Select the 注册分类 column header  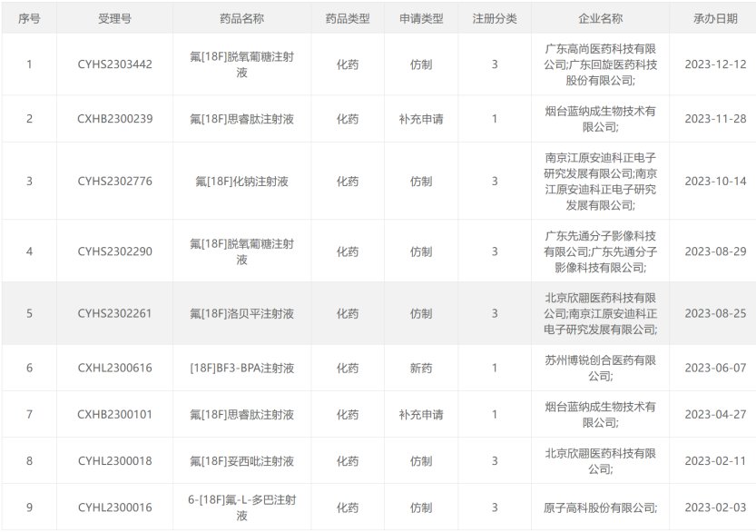coord(495,18)
